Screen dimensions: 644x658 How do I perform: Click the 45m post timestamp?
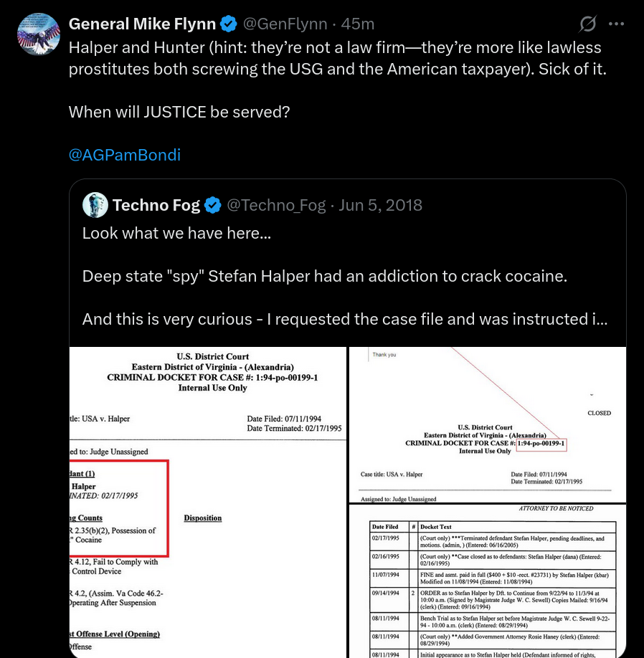point(358,24)
